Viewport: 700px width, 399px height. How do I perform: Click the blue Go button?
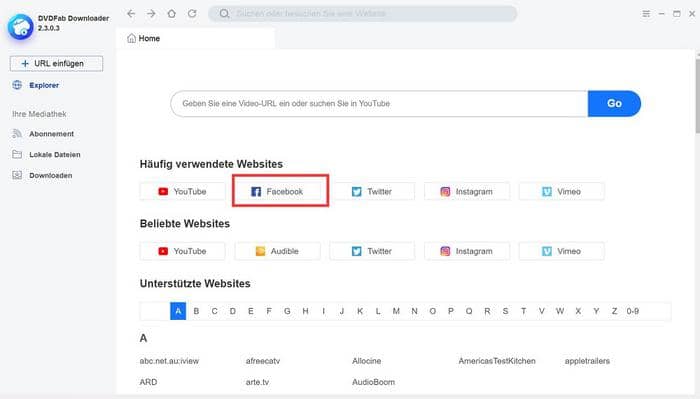[614, 104]
